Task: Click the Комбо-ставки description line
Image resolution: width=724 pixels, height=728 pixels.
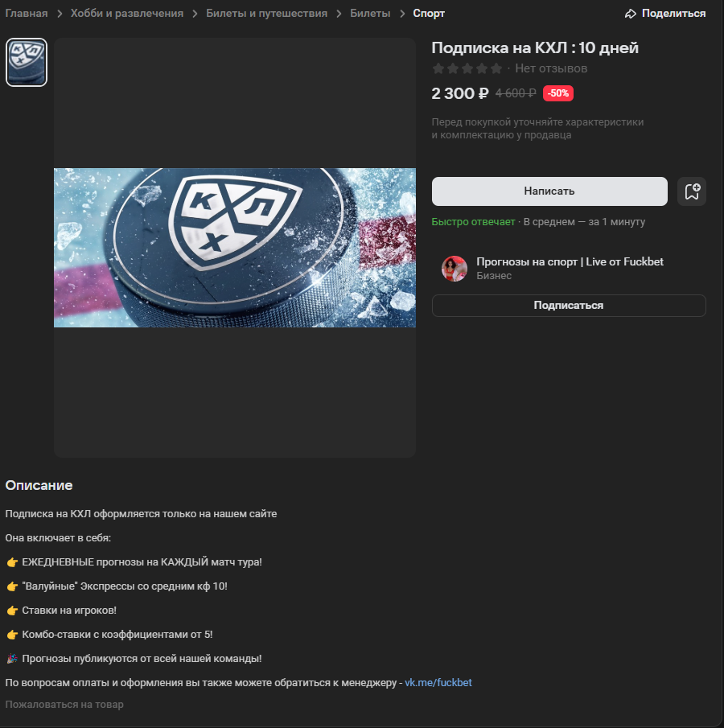Action: pyautogui.click(x=109, y=635)
